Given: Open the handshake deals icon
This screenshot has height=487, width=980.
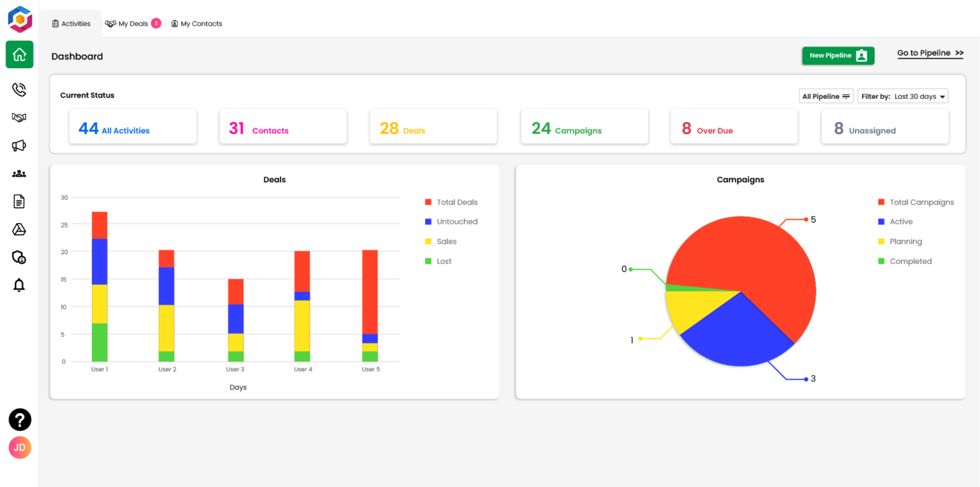Looking at the screenshot, I should pos(19,117).
